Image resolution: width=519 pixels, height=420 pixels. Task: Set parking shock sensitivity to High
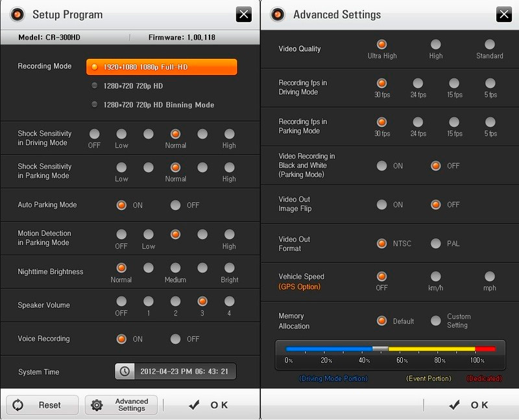click(x=230, y=167)
